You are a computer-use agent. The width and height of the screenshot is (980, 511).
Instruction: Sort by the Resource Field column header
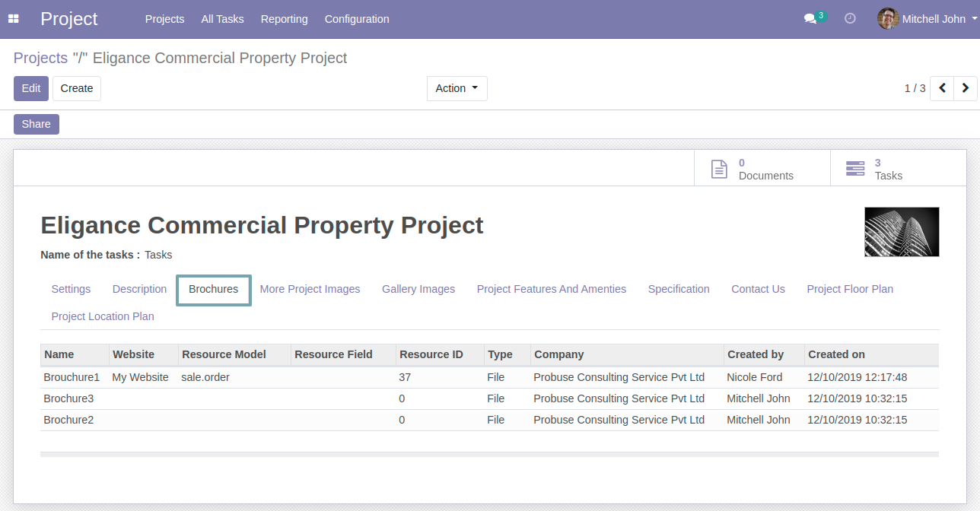coord(343,354)
